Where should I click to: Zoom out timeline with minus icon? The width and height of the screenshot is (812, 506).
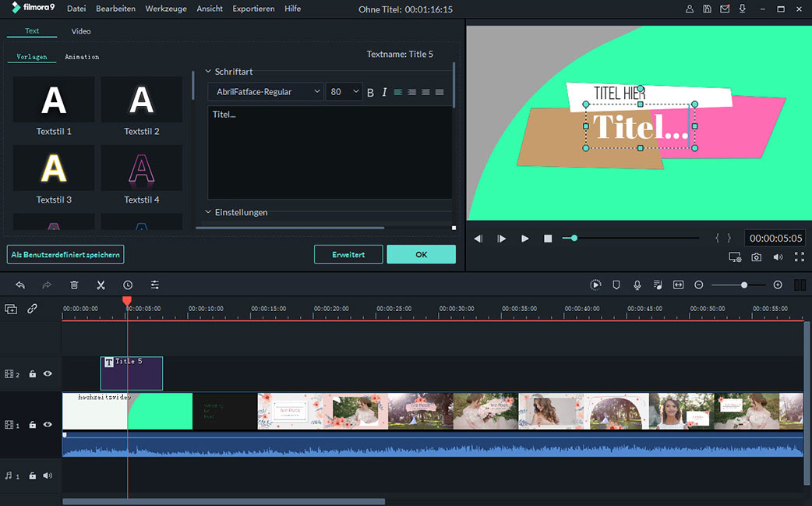click(x=698, y=285)
